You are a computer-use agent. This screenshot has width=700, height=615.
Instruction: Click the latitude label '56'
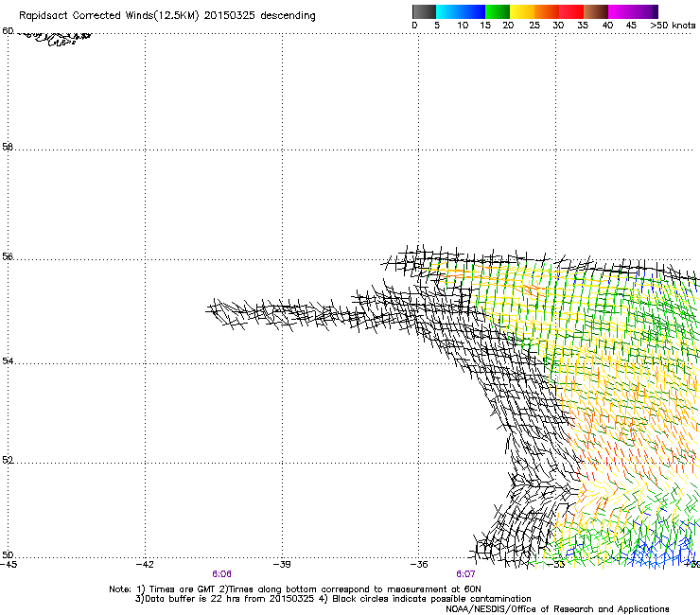pos(8,256)
